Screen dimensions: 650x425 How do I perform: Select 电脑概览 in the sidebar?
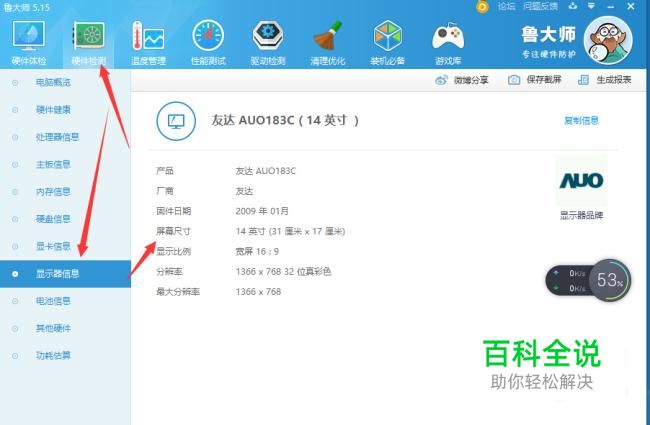pos(53,83)
